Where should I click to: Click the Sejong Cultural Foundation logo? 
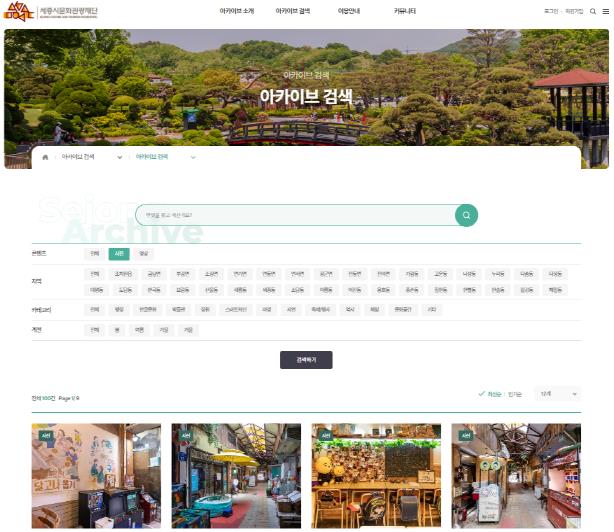pyautogui.click(x=50, y=11)
